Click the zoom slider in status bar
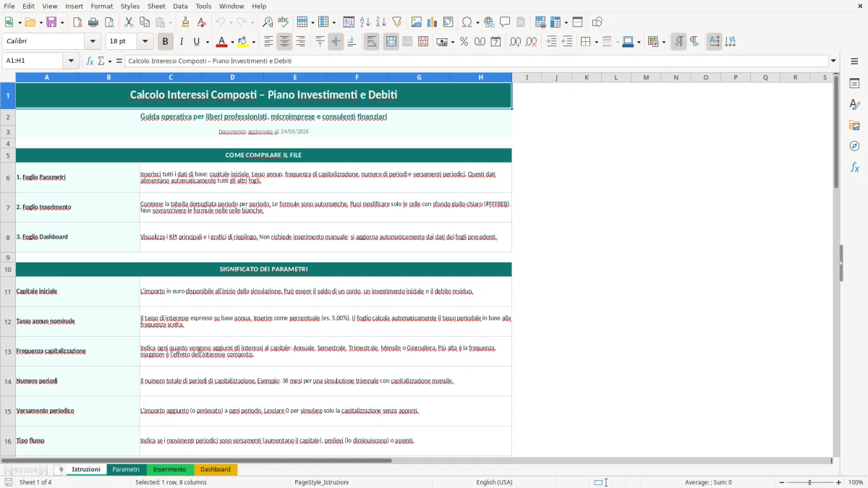The height and width of the screenshot is (488, 868). pos(810,482)
